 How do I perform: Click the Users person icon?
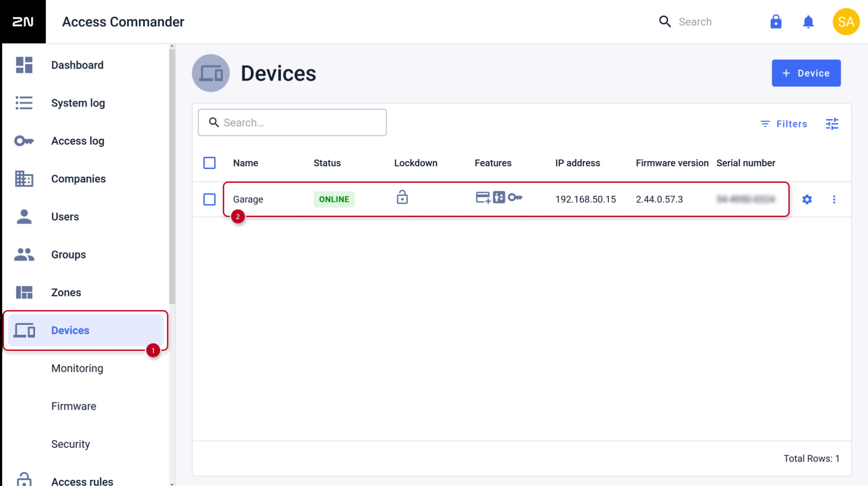pyautogui.click(x=24, y=216)
